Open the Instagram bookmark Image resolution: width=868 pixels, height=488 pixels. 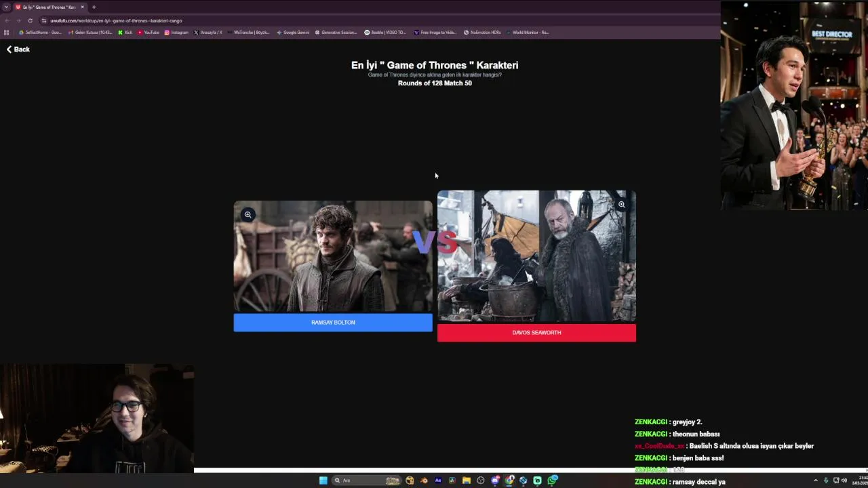pyautogui.click(x=176, y=32)
